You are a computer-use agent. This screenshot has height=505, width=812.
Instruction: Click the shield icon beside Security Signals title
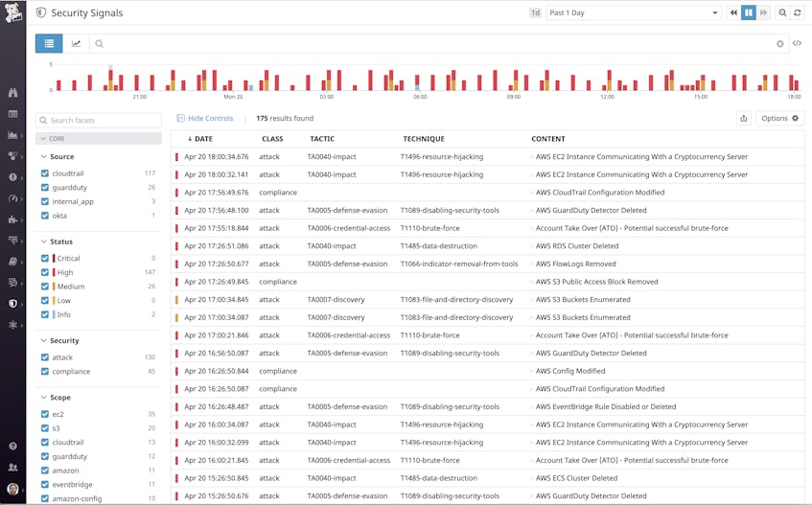click(x=41, y=12)
